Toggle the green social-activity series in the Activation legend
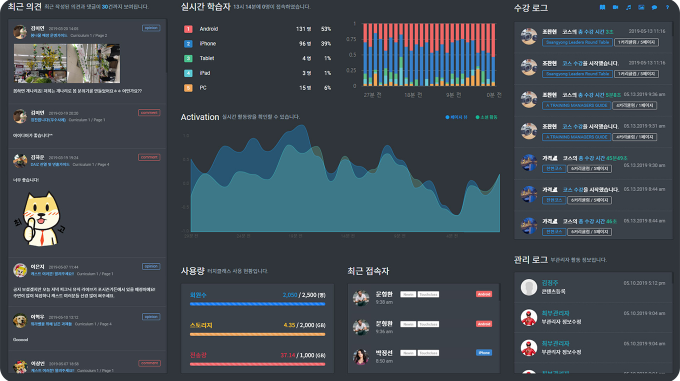680x381 pixels. (x=487, y=117)
